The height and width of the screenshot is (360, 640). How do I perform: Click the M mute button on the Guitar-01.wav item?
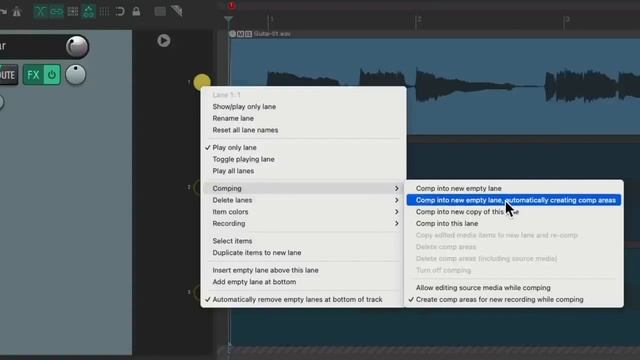pyautogui.click(x=240, y=34)
